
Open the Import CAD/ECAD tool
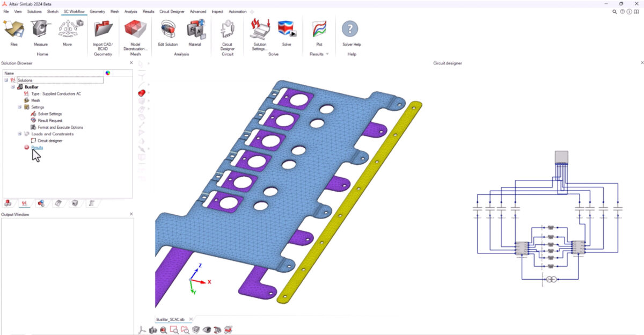103,30
